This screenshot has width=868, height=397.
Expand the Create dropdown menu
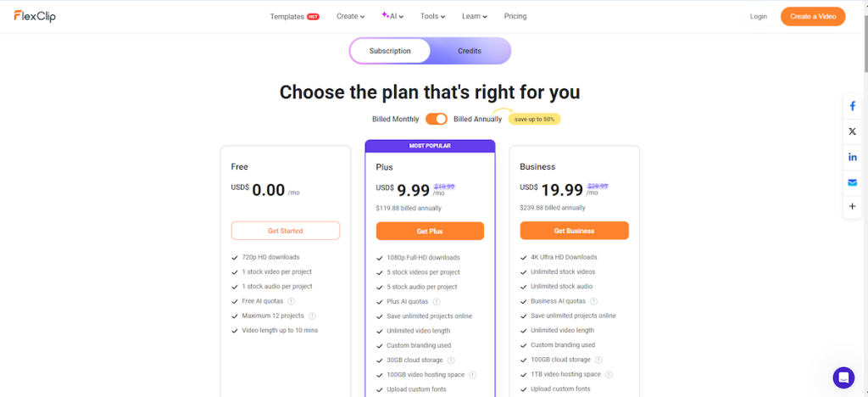(350, 16)
